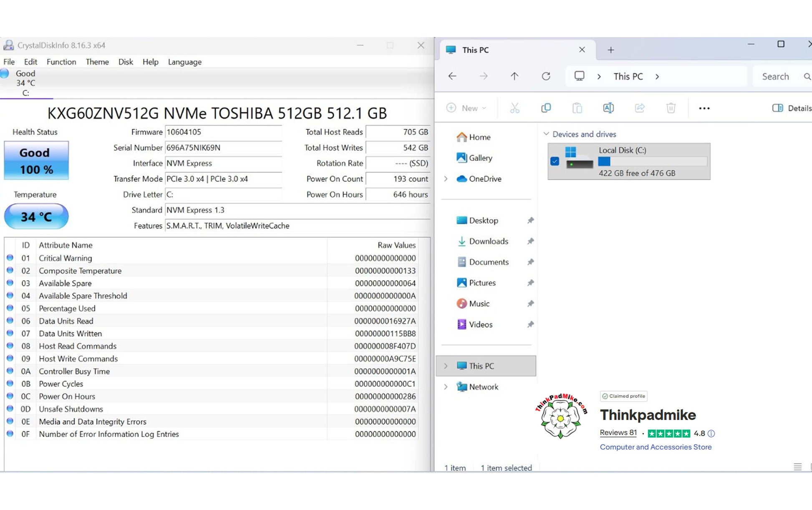Toggle the Details pane button
Image resolution: width=812 pixels, height=510 pixels.
[x=791, y=108]
